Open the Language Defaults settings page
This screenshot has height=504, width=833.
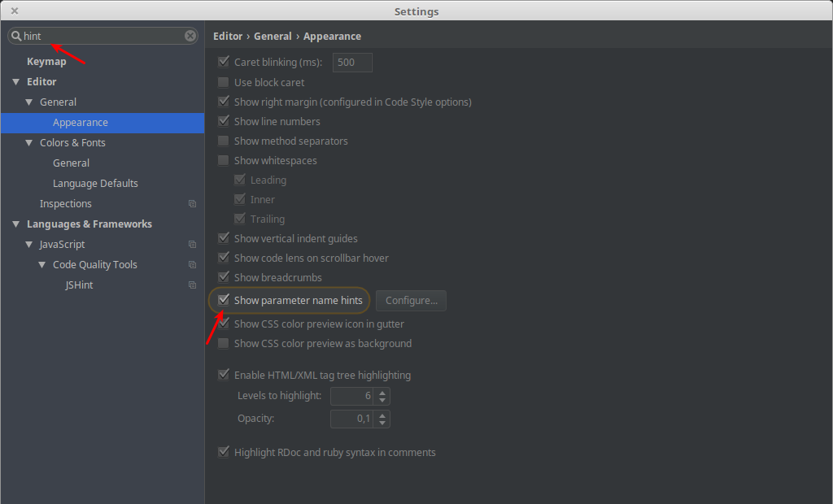point(96,183)
